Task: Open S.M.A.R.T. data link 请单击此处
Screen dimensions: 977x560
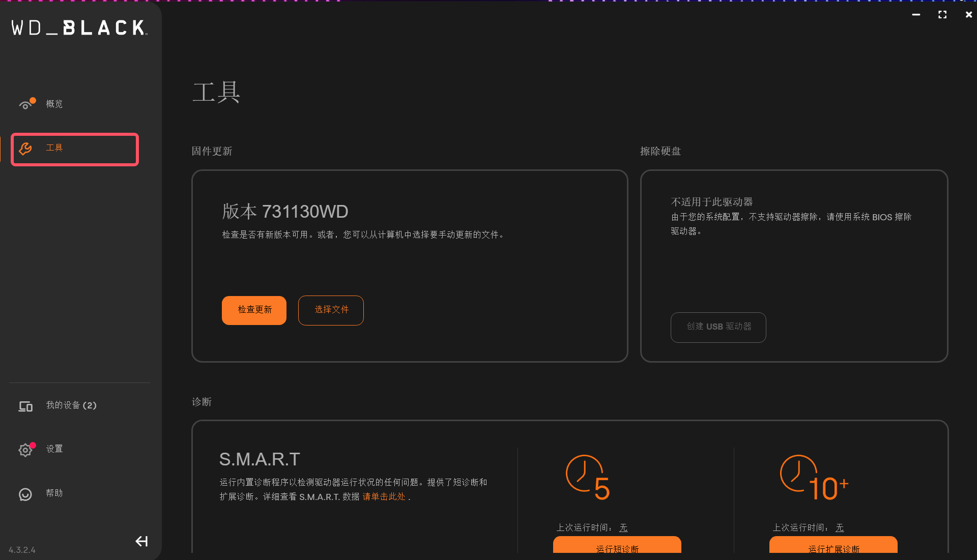Action: click(x=384, y=496)
